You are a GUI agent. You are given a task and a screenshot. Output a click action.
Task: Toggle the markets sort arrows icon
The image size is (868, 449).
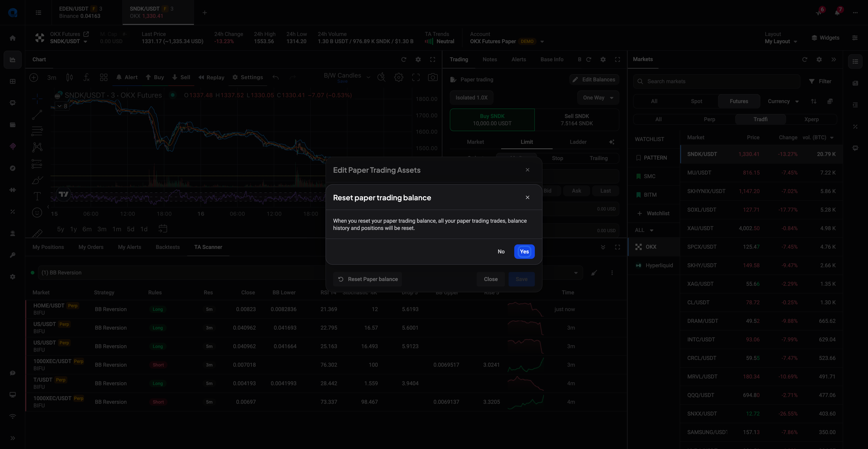pos(814,101)
